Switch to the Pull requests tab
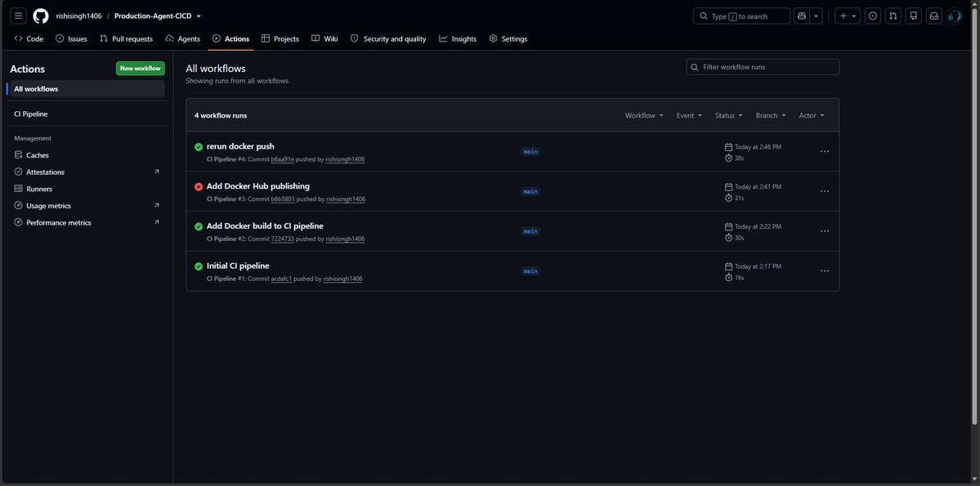Viewport: 980px width, 486px height. [x=126, y=38]
